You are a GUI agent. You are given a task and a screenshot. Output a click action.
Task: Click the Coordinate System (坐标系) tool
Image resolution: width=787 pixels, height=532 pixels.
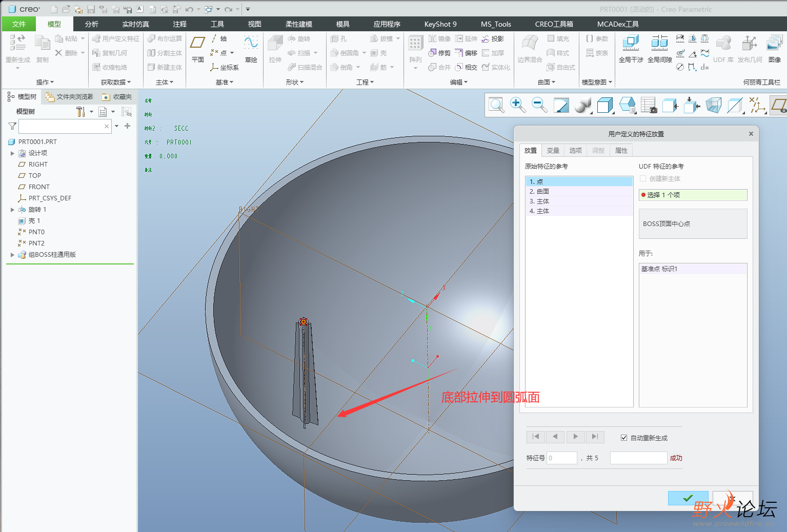click(225, 68)
